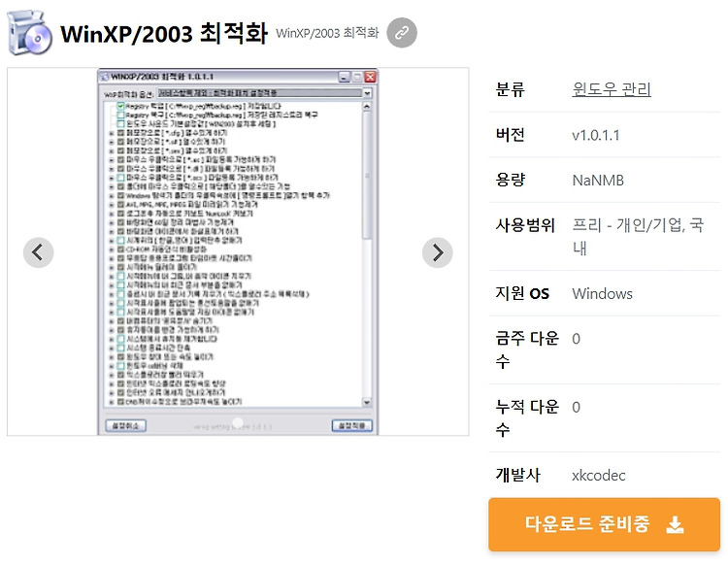Click the 0 beside 누적 다운수
The height and width of the screenshot is (565, 728).
coord(577,407)
